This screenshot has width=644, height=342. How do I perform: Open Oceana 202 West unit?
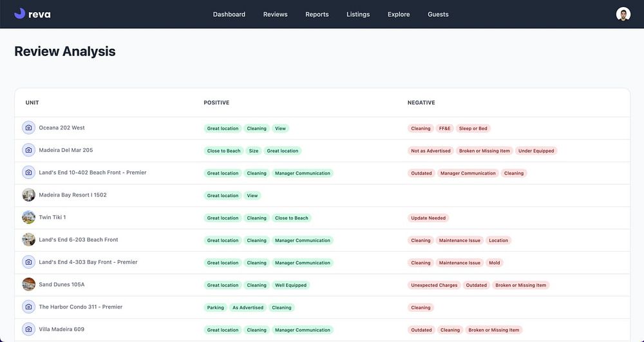(62, 128)
